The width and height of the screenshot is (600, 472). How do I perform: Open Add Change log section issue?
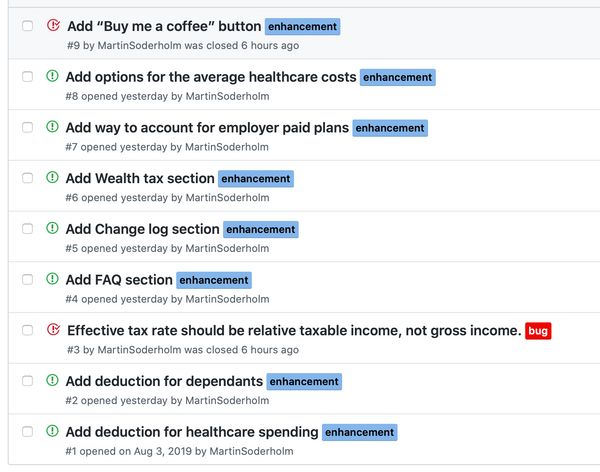point(142,229)
